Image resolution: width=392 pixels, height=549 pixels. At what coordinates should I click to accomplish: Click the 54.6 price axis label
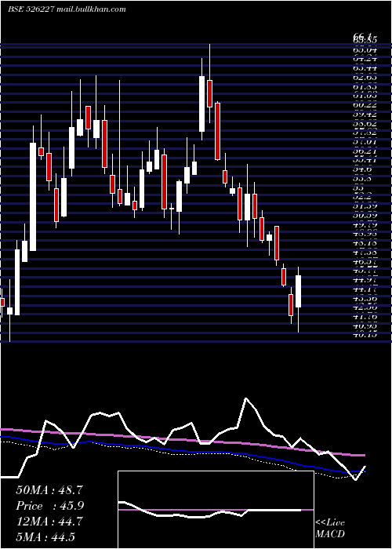362,169
